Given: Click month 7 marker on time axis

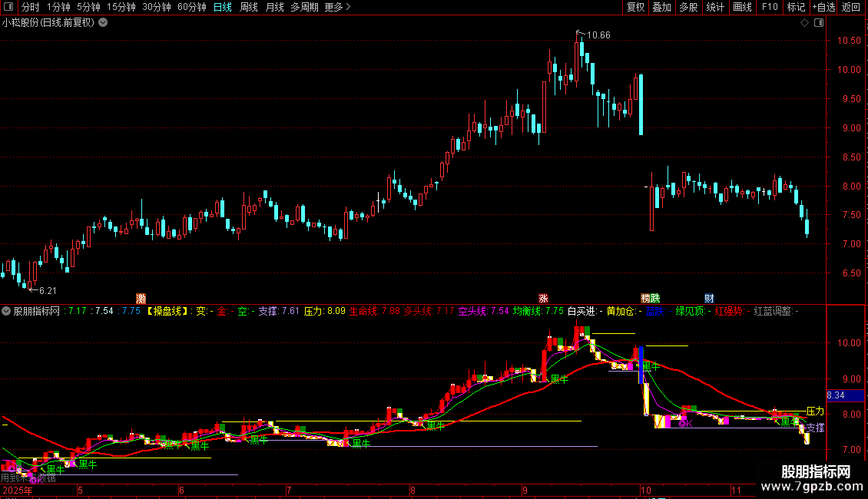Looking at the screenshot, I should pyautogui.click(x=289, y=491).
